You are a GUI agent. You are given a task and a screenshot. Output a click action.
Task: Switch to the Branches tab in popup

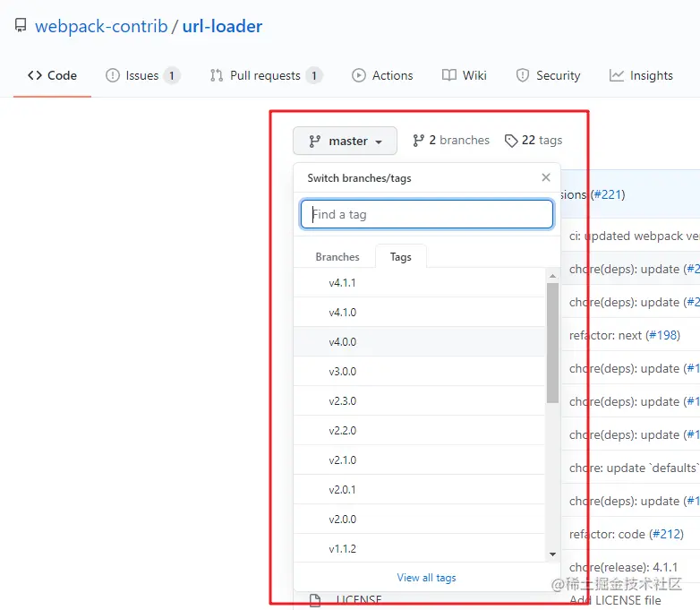coord(337,257)
